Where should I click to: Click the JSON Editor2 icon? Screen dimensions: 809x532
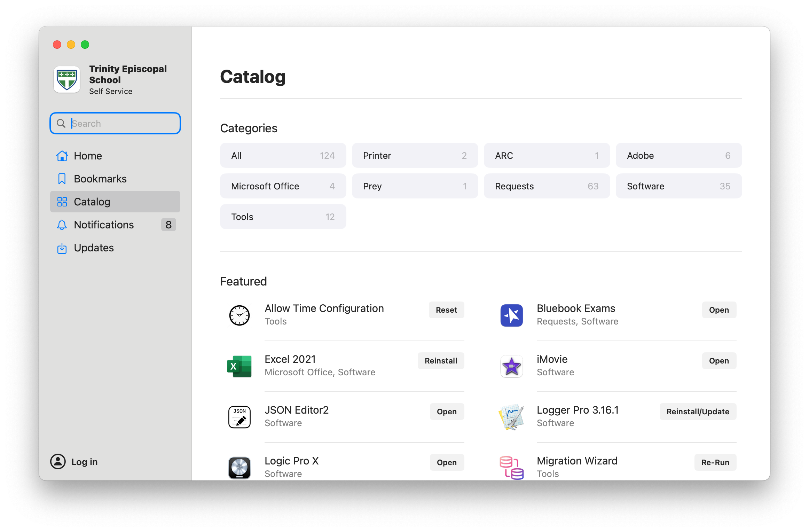point(239,417)
